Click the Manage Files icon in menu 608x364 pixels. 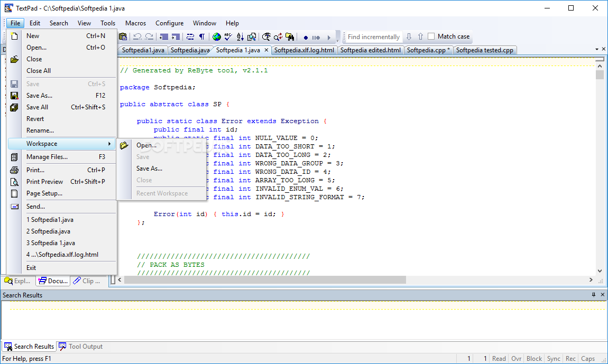14,157
